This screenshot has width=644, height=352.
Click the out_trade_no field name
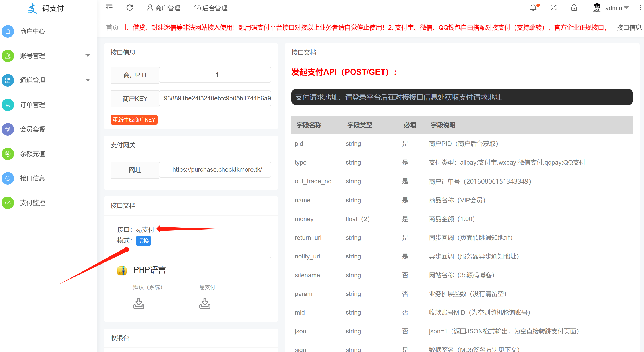(313, 181)
